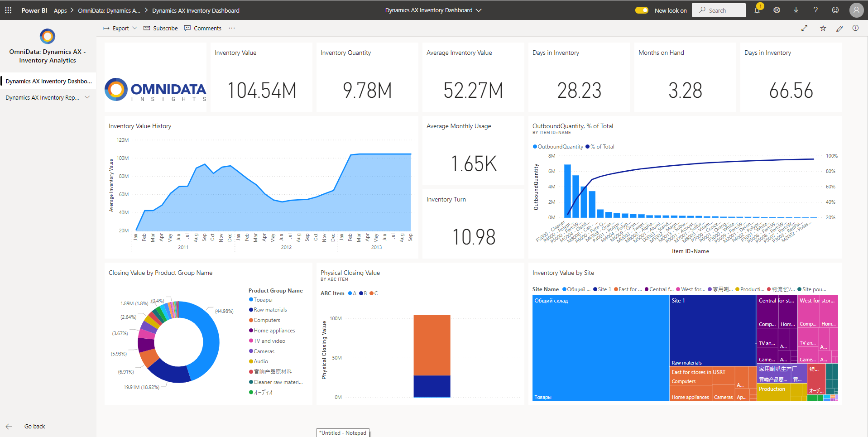Click ABC Item legend A
Screen dimensions: 868x437
pyautogui.click(x=352, y=293)
